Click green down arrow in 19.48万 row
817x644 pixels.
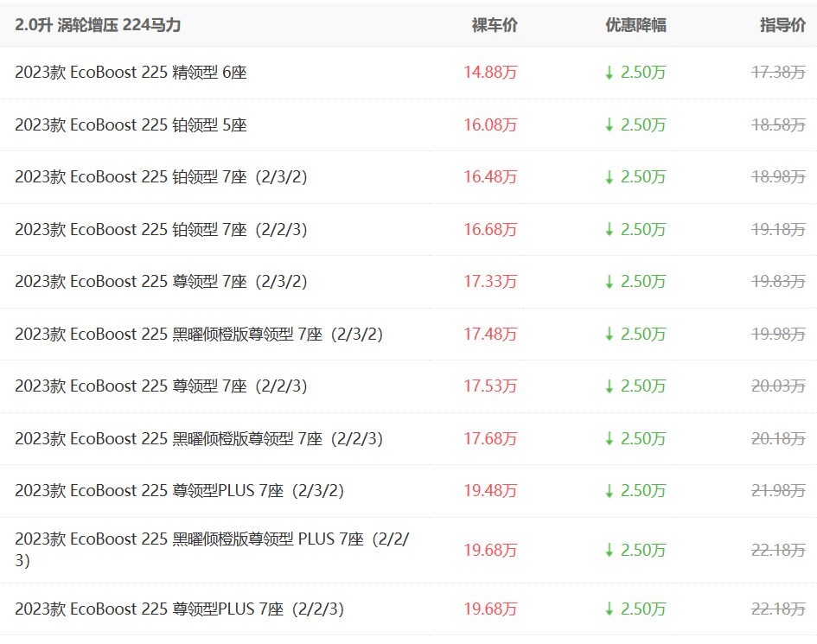(610, 491)
